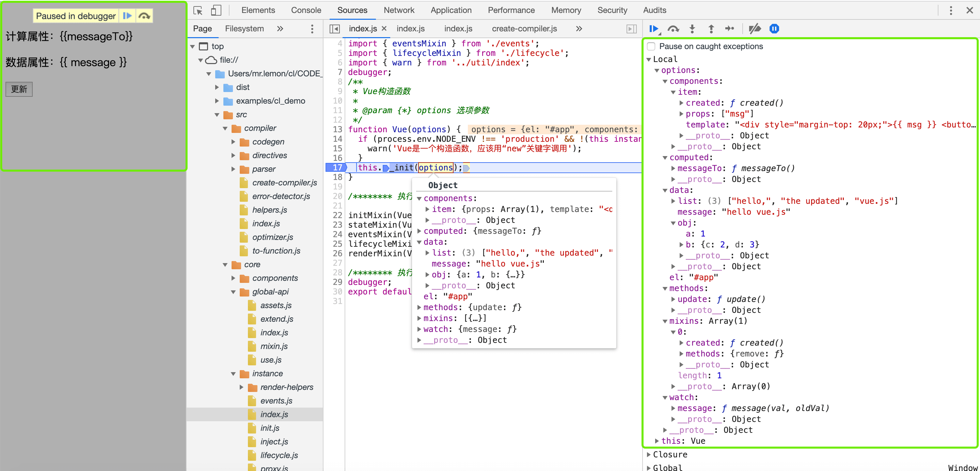Toggle Pause on exceptions button
Image resolution: width=980 pixels, height=471 pixels.
pyautogui.click(x=774, y=29)
